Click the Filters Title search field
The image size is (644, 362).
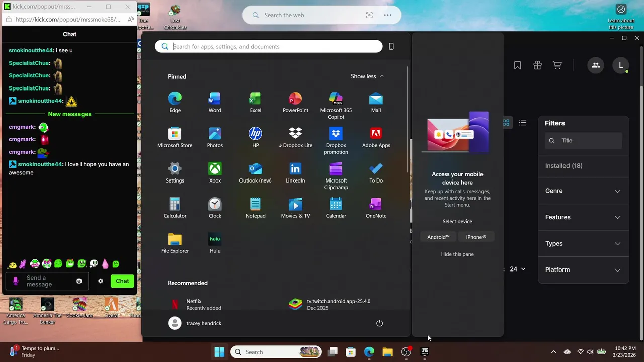click(584, 141)
